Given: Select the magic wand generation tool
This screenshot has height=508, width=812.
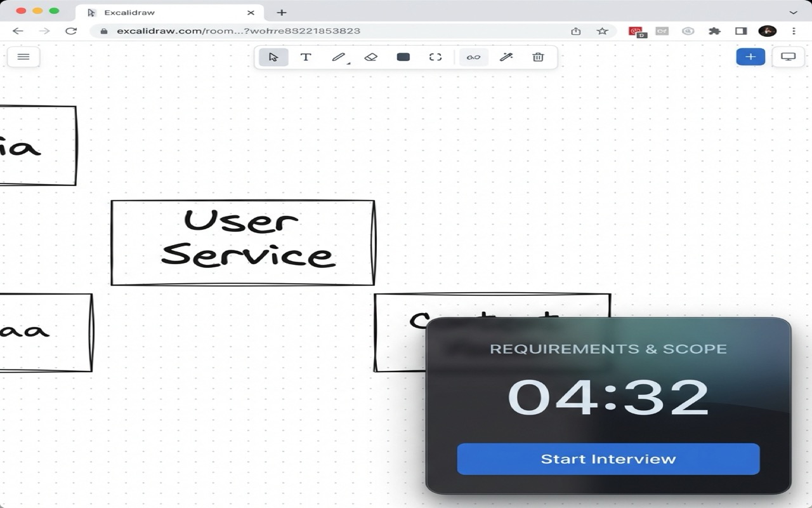Looking at the screenshot, I should click(506, 57).
